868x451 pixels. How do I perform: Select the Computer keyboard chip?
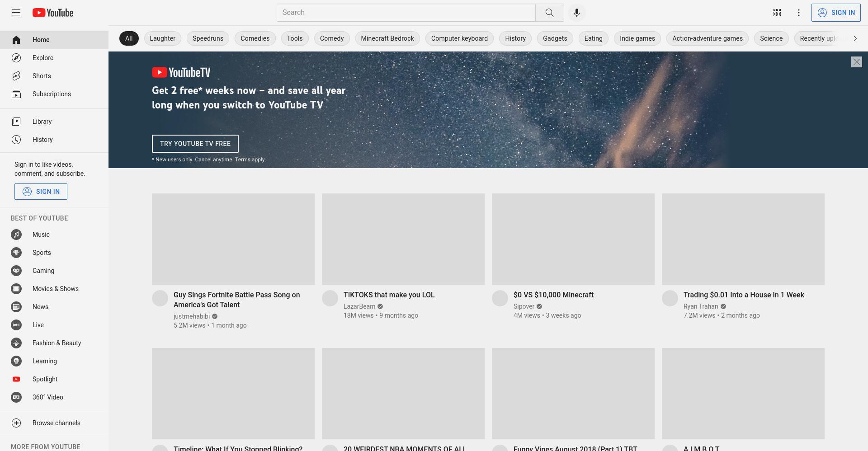pos(459,38)
